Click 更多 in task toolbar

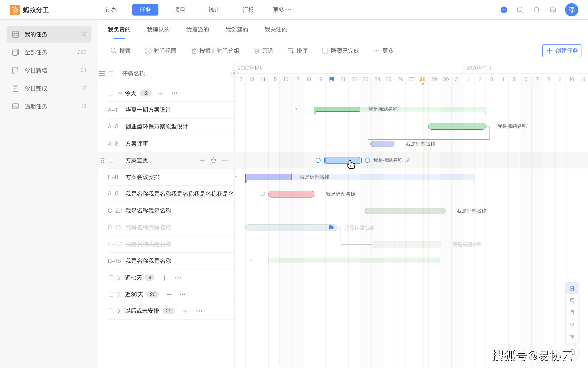click(383, 51)
